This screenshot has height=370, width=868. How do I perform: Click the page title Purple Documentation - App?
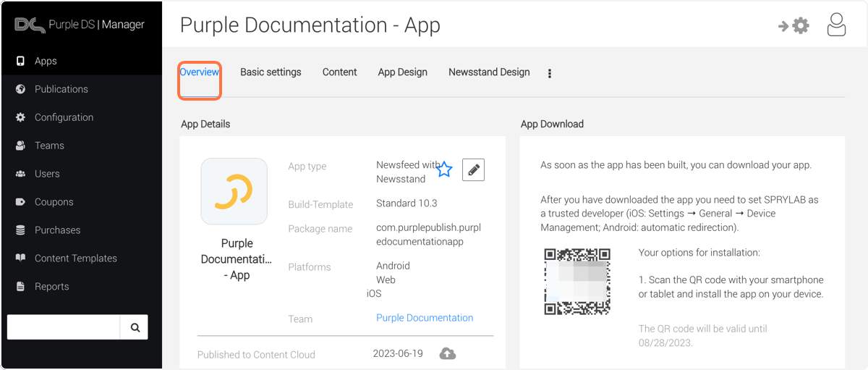pos(310,25)
